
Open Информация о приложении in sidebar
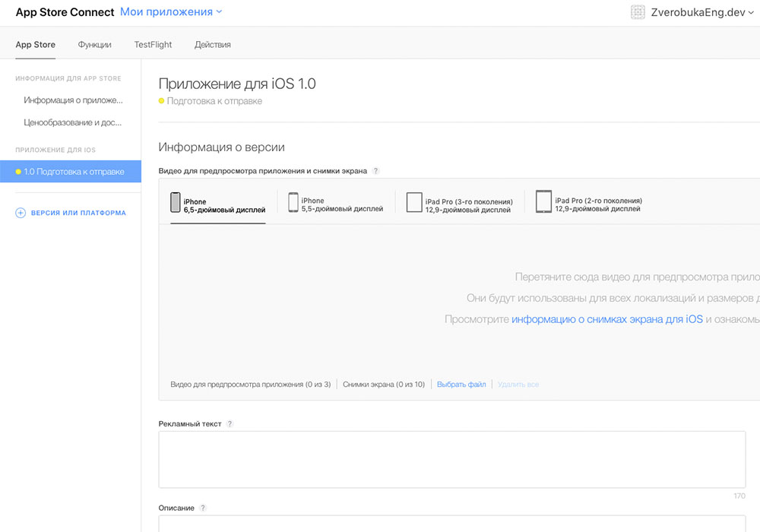pyautogui.click(x=73, y=100)
